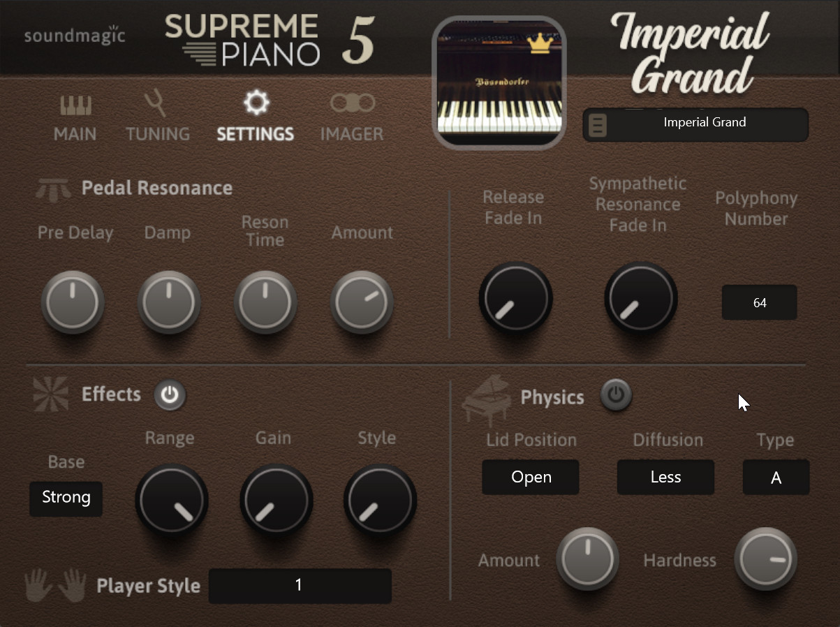Image resolution: width=840 pixels, height=627 pixels.
Task: Open the TUNING fork icon
Action: tap(156, 104)
